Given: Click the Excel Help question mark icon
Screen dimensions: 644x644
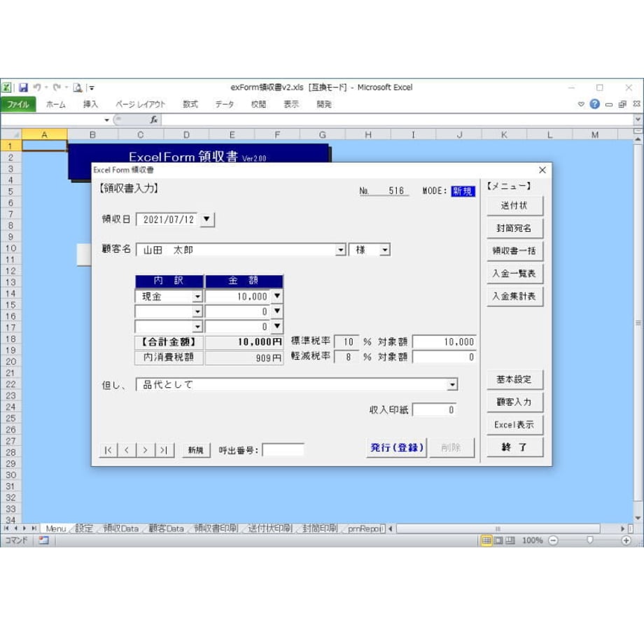Looking at the screenshot, I should (x=594, y=104).
